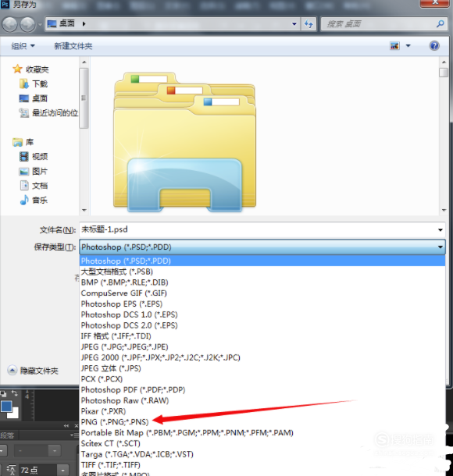Select JPEG 立体 (*.JPS) format
The height and width of the screenshot is (476, 453).
[x=262, y=368]
